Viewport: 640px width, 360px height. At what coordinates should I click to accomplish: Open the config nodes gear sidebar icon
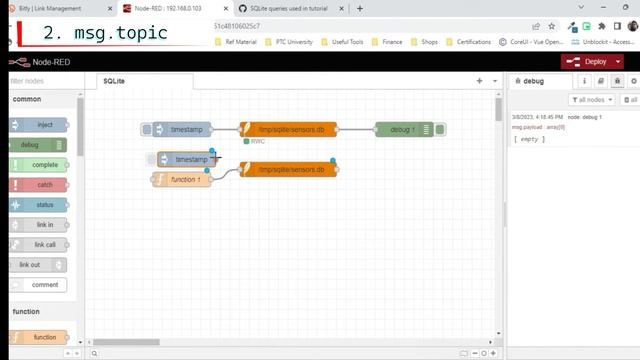[x=633, y=81]
